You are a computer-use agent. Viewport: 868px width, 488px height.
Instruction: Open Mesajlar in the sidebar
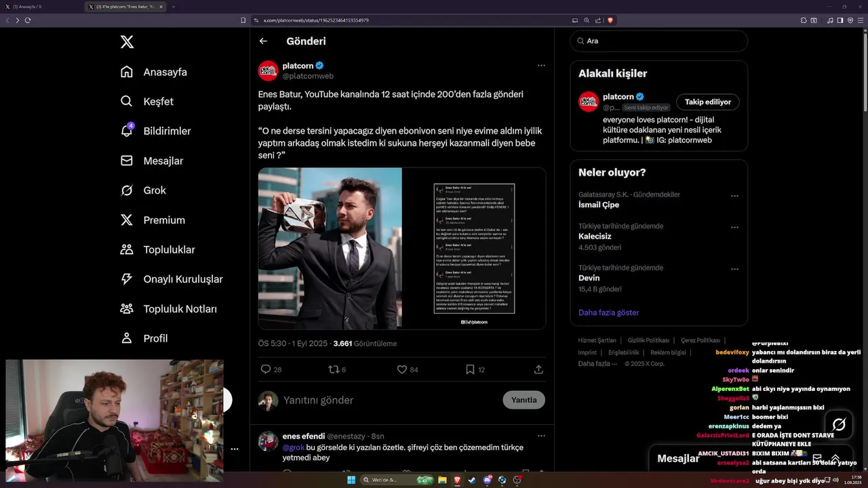pyautogui.click(x=152, y=161)
